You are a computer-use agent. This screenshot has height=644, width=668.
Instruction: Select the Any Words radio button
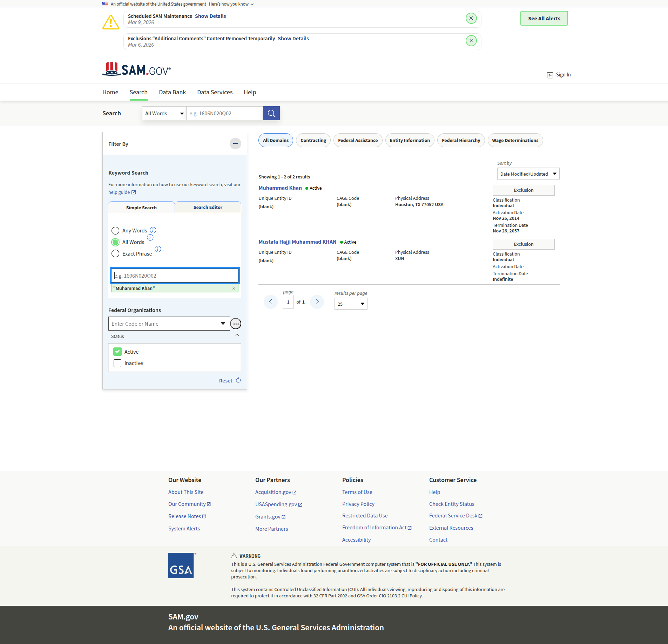[115, 231]
